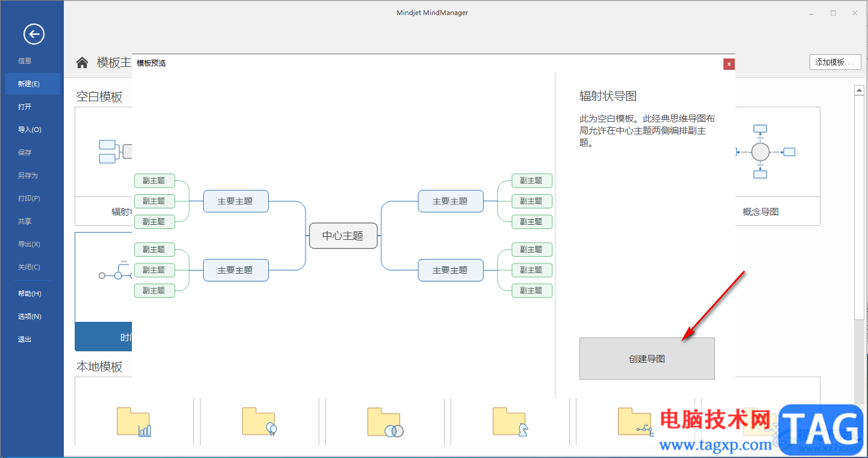This screenshot has width=868, height=458.
Task: Click the template list vertical scrollbar thumb
Action: tap(860, 208)
